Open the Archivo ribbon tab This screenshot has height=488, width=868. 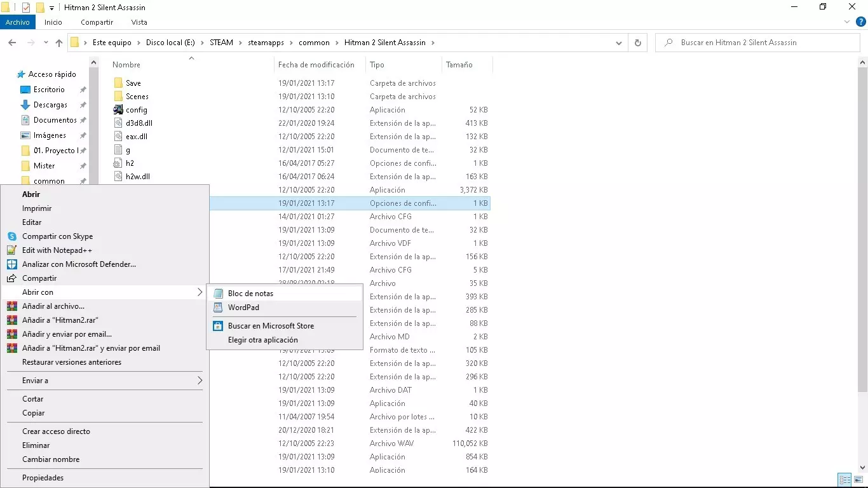pos(18,22)
